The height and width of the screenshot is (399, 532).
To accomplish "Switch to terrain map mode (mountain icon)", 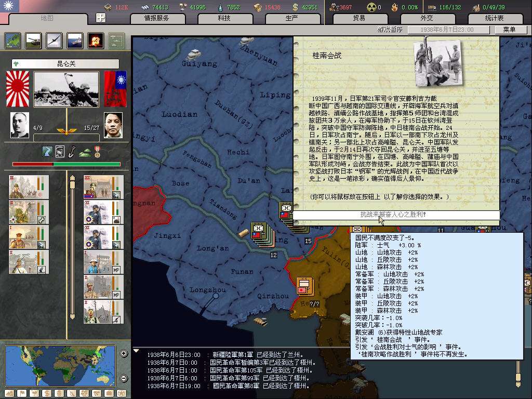I will (x=9, y=393).
